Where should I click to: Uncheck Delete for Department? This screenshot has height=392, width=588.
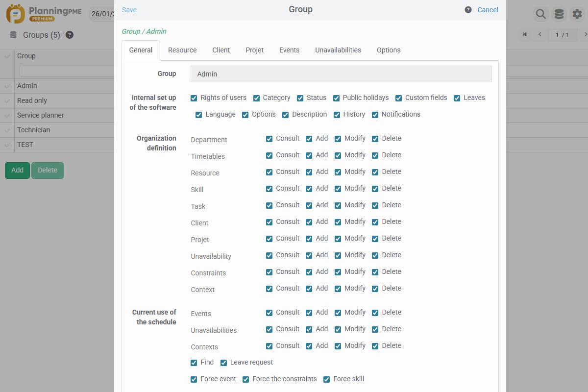[x=375, y=139]
